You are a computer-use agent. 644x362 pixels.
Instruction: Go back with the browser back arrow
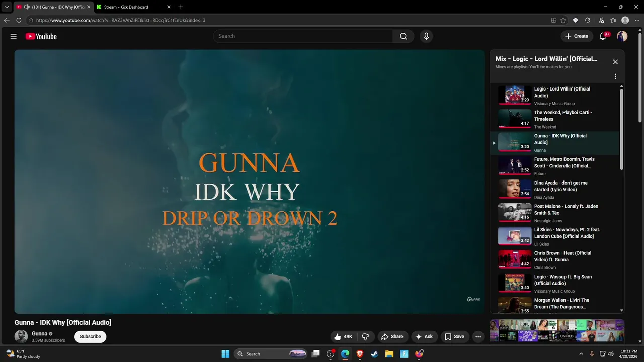tap(7, 20)
